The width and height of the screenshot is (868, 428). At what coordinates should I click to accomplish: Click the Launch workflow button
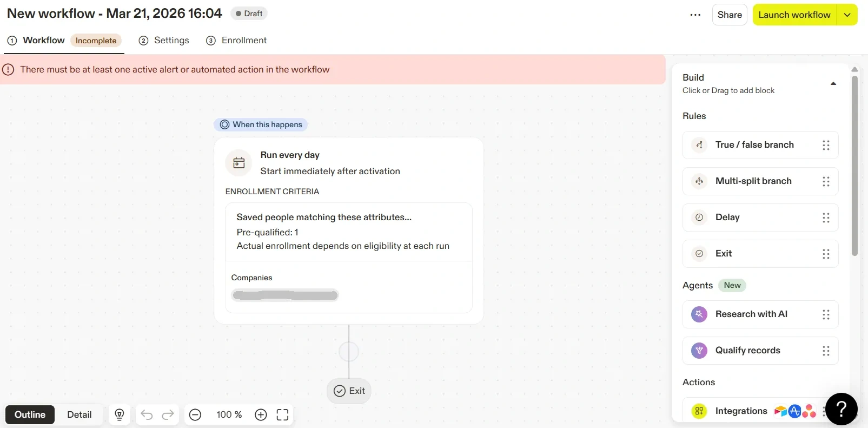(794, 15)
